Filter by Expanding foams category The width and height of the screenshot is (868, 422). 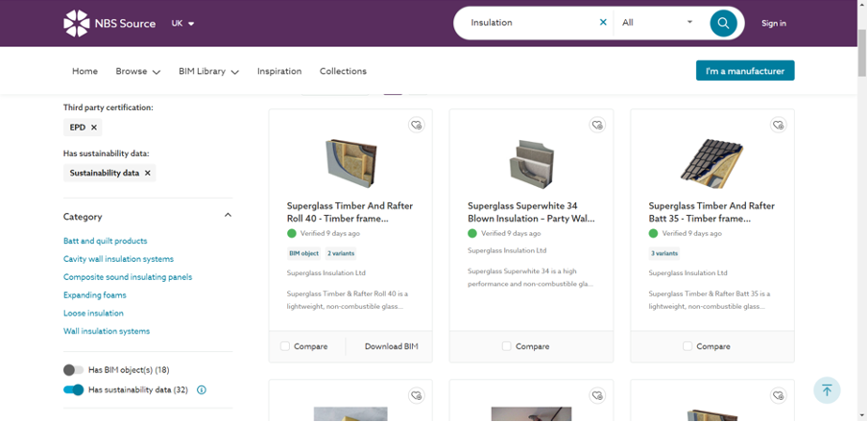[x=95, y=295]
